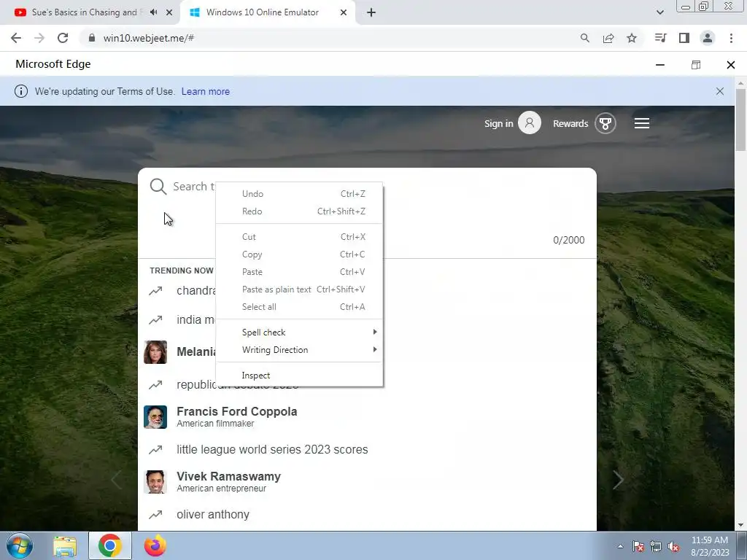The width and height of the screenshot is (747, 560).
Task: Click the Sign in text
Action: click(x=498, y=124)
